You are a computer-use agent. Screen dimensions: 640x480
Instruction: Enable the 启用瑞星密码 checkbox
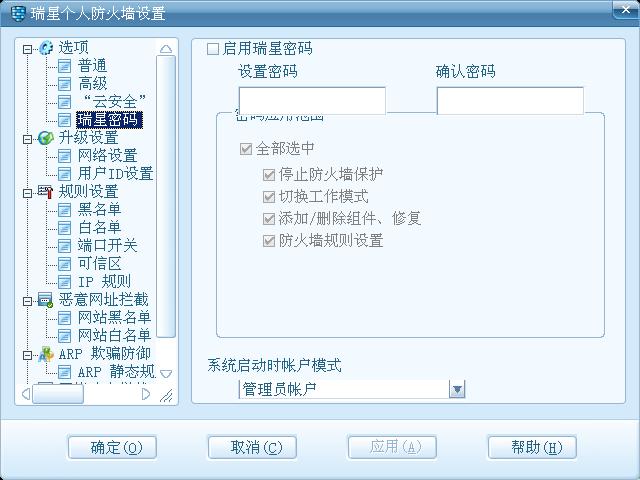tap(213, 49)
